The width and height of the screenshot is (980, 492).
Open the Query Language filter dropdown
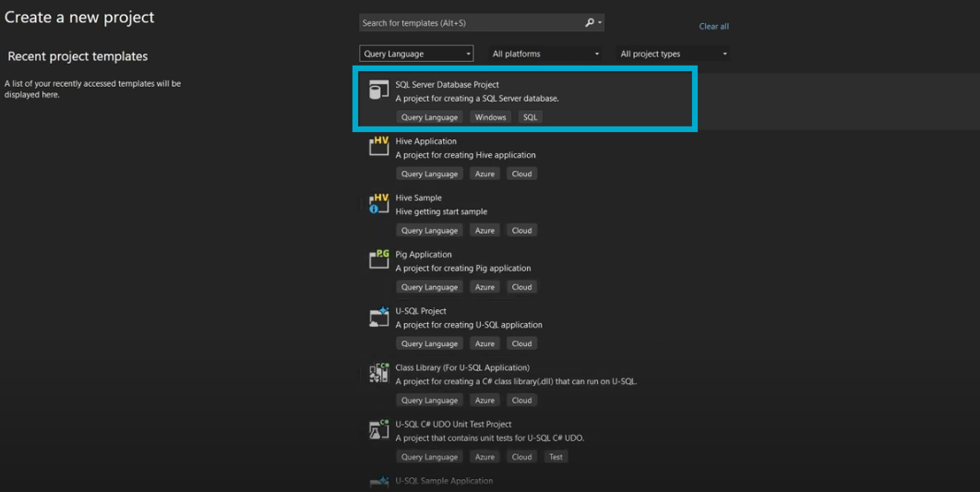(x=416, y=54)
